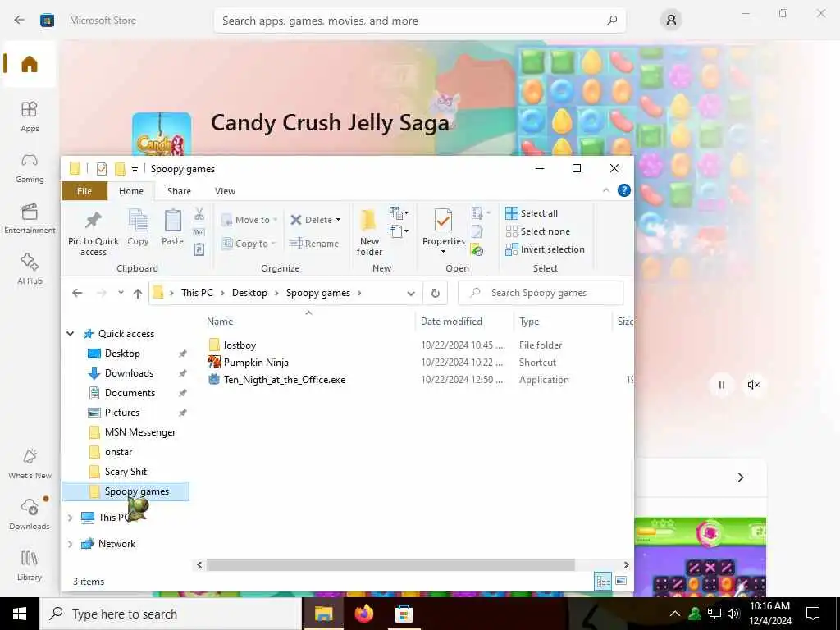The height and width of the screenshot is (630, 840).
Task: Switch to Share ribbon tab
Action: pyautogui.click(x=179, y=191)
